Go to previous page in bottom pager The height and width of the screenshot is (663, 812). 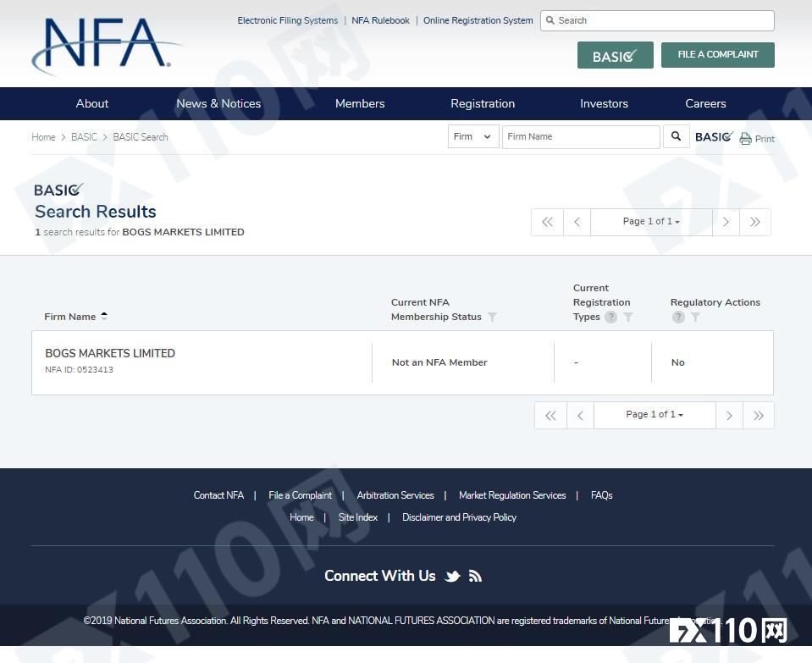[581, 416]
